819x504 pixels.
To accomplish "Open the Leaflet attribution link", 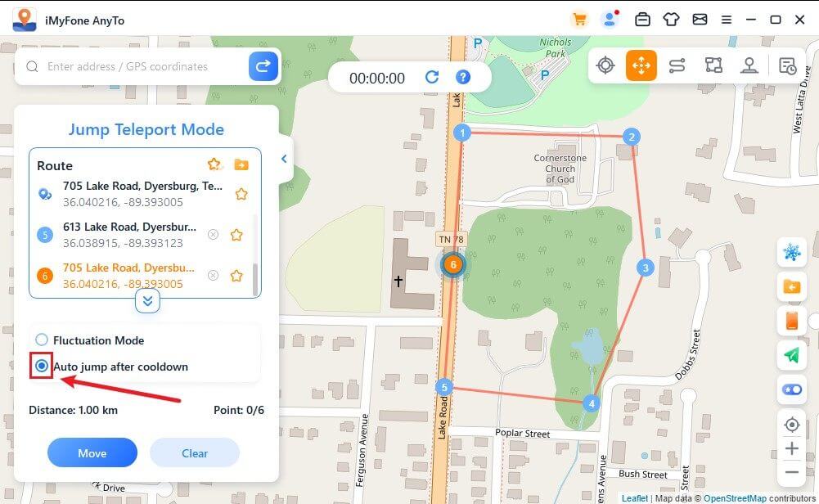I will [x=635, y=498].
